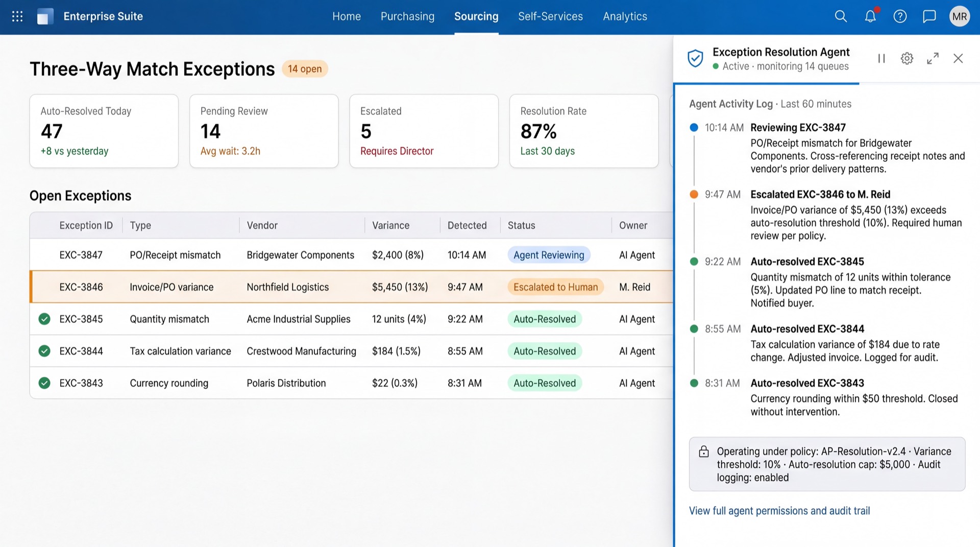The image size is (980, 547).
Task: Click the Enterprise Suite logo icon
Action: click(x=45, y=16)
